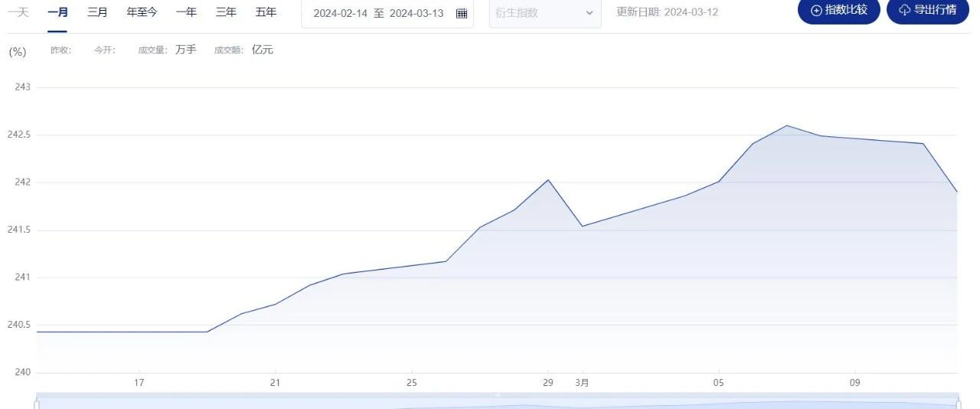
Task: Click the 今开 label
Action: 104,50
